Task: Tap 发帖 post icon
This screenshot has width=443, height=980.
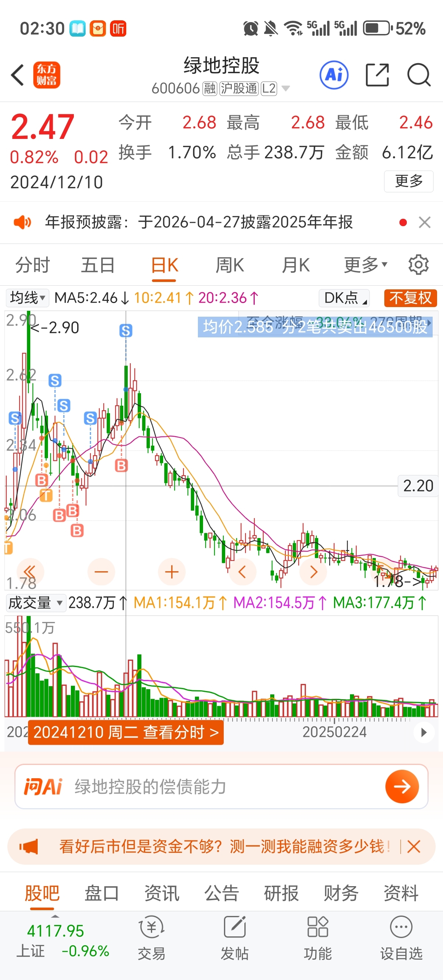Action: (x=234, y=938)
